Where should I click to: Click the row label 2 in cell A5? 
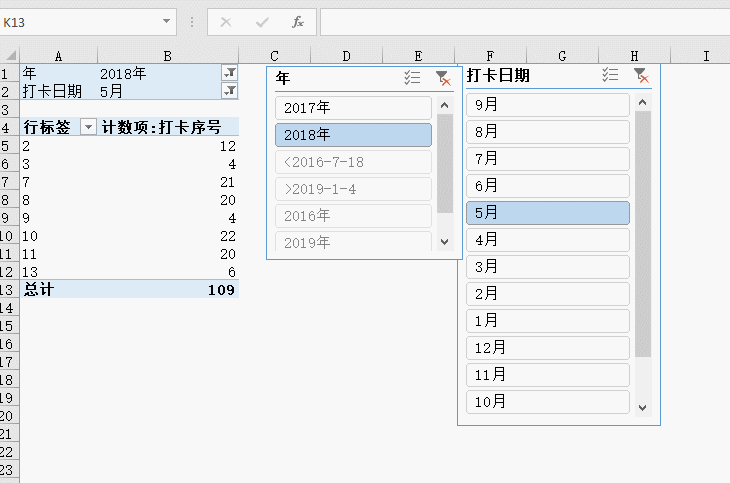click(59, 146)
